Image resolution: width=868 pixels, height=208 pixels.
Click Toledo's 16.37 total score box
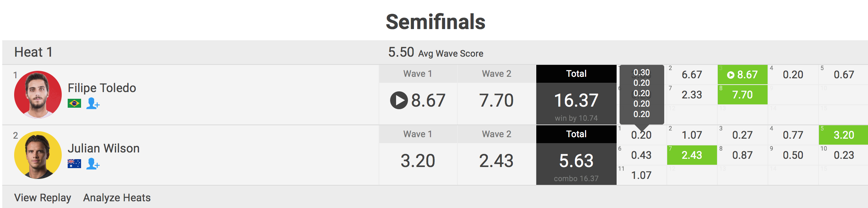(x=576, y=101)
